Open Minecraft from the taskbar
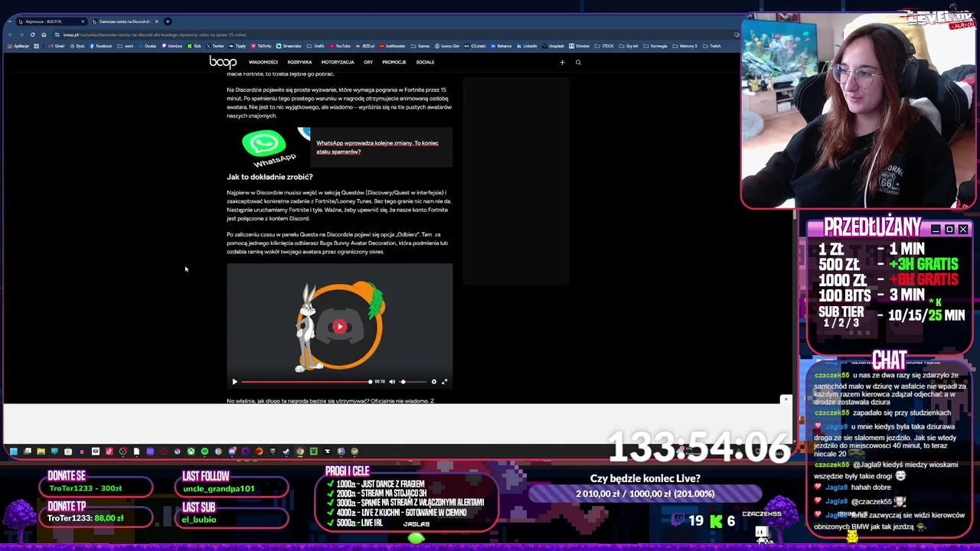The width and height of the screenshot is (980, 551). [x=313, y=452]
